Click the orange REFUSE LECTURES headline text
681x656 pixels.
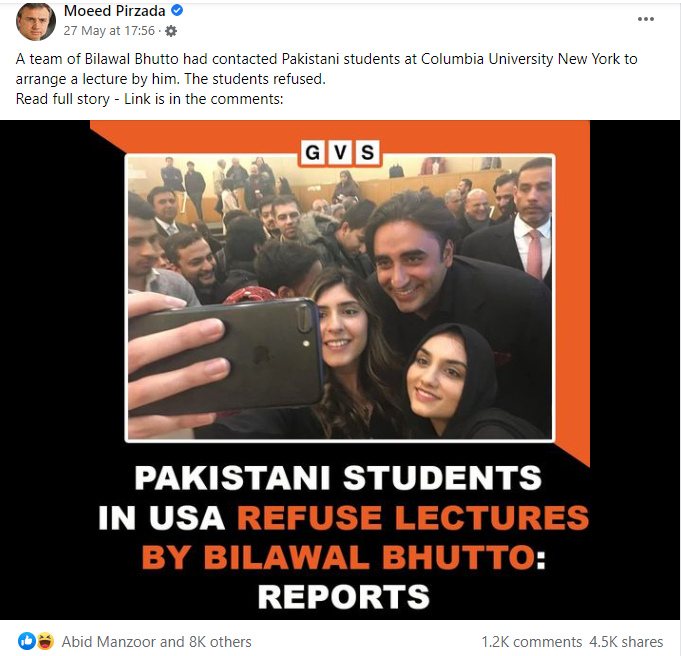[x=413, y=517]
